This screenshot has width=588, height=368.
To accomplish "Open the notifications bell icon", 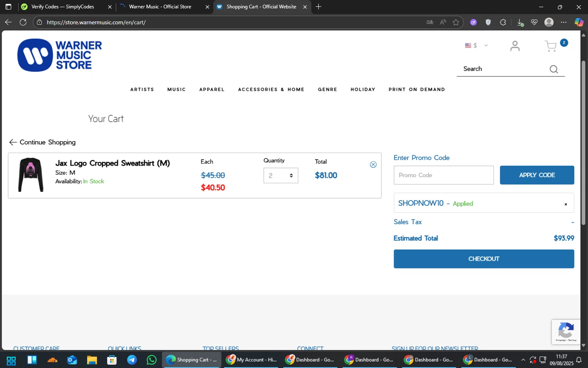I will click(x=579, y=360).
